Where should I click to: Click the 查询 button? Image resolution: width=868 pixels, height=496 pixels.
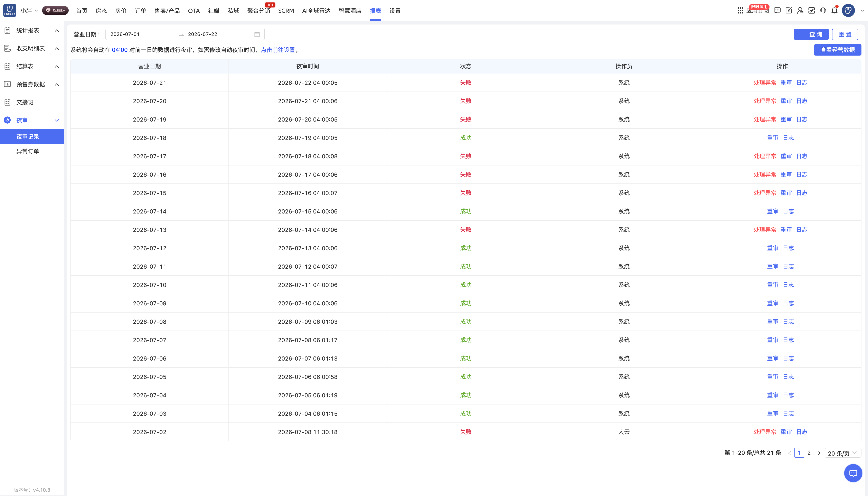point(811,34)
